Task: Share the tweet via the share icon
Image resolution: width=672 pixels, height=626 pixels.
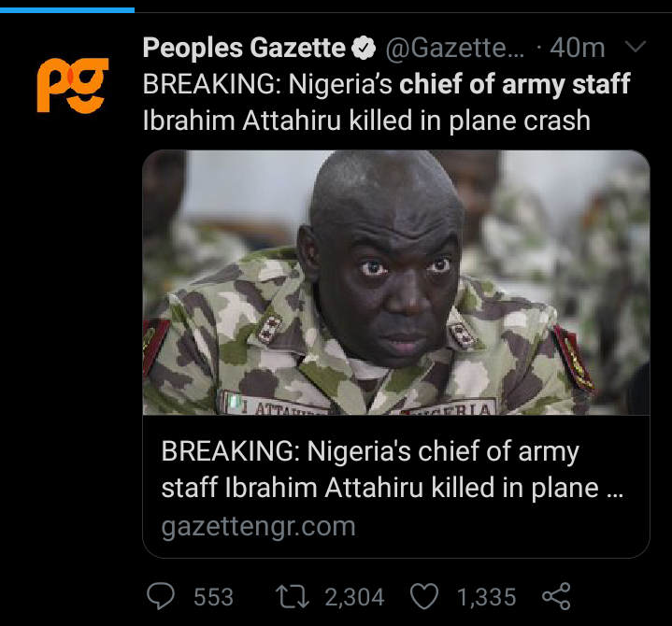Action: (555, 595)
